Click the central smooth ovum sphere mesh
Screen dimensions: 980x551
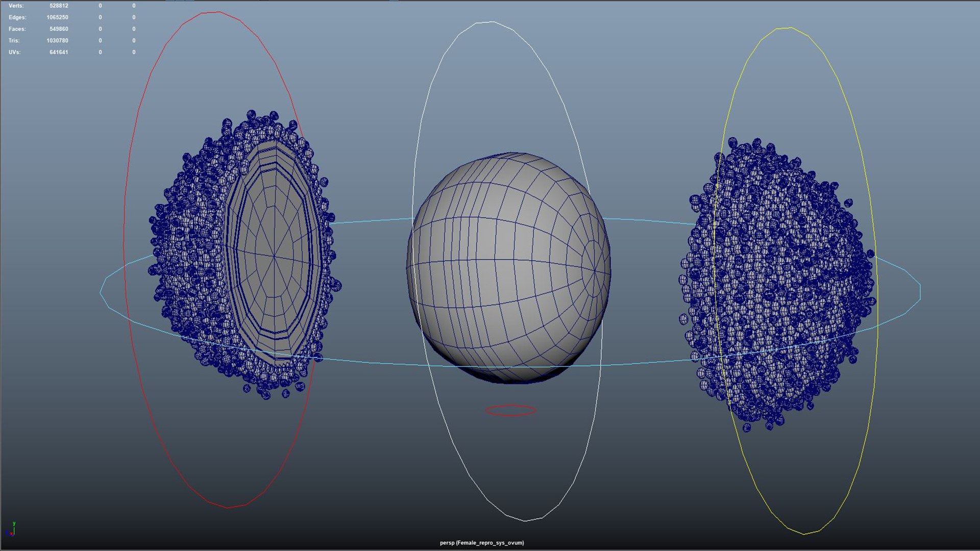coord(508,267)
